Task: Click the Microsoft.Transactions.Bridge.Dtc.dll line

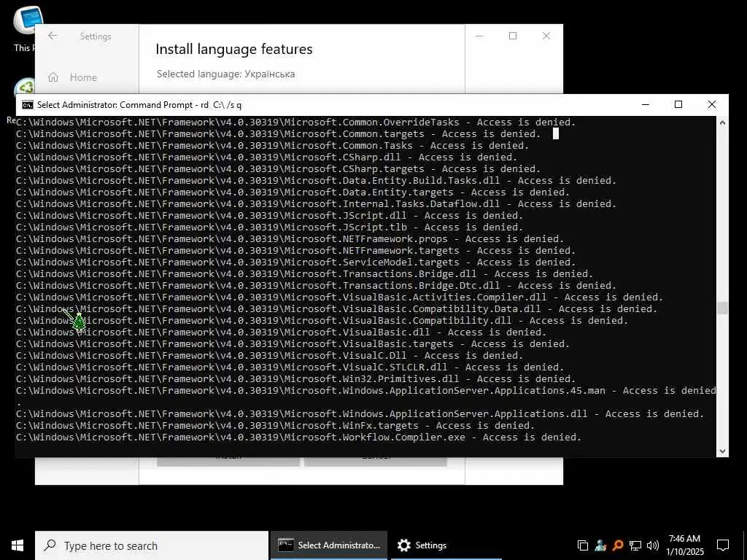Action: (x=316, y=285)
